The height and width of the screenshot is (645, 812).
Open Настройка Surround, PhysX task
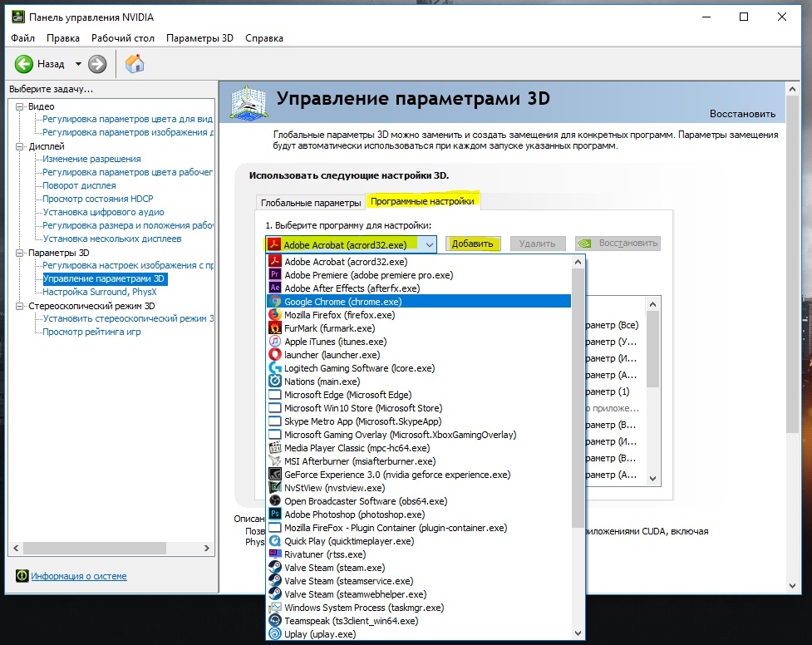pyautogui.click(x=100, y=292)
